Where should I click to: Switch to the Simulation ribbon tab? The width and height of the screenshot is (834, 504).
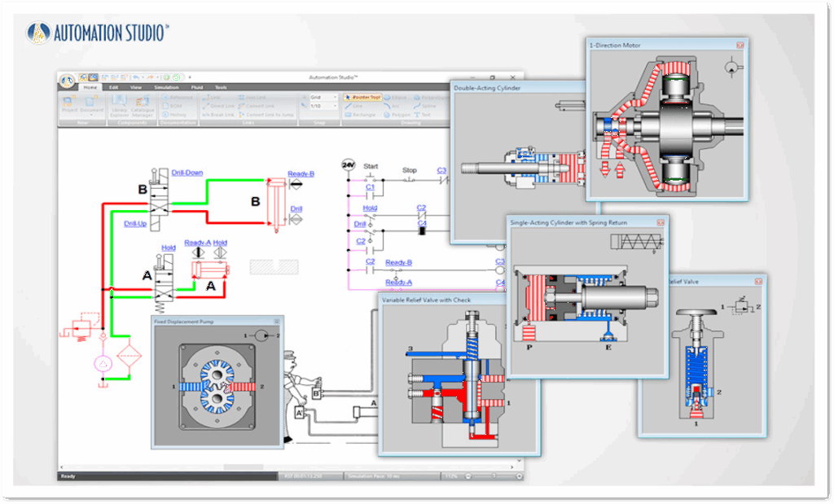(166, 87)
